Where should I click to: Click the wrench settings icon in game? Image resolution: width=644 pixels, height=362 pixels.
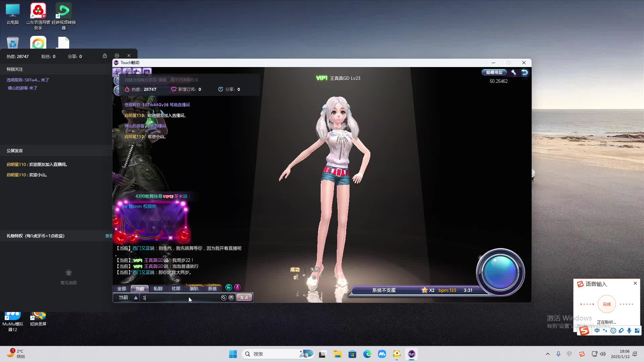pyautogui.click(x=514, y=72)
